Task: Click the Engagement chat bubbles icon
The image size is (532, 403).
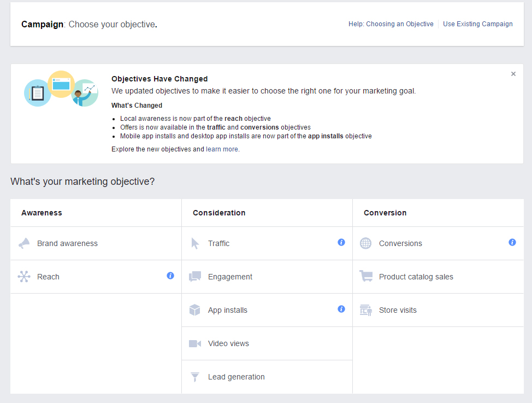Action: pyautogui.click(x=195, y=277)
